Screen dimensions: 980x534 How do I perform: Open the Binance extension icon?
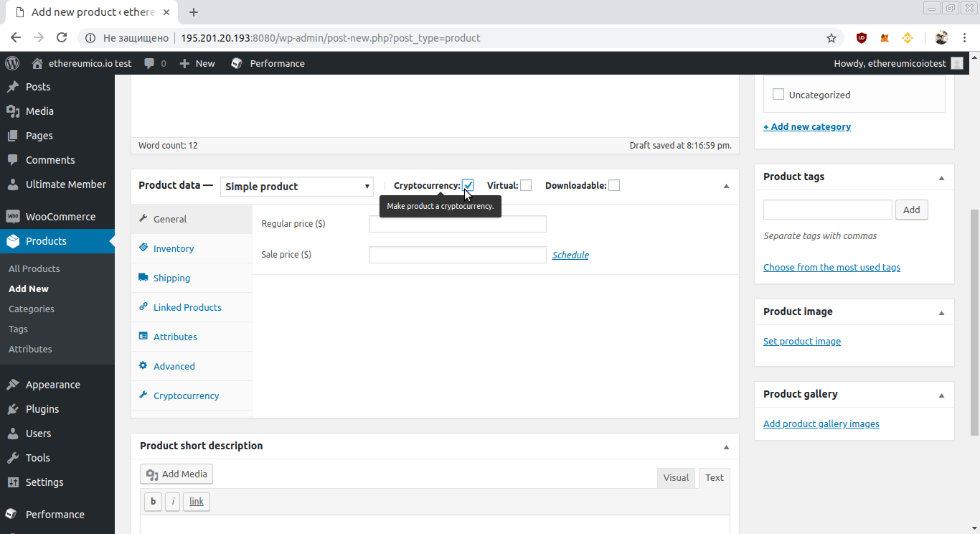pos(907,38)
